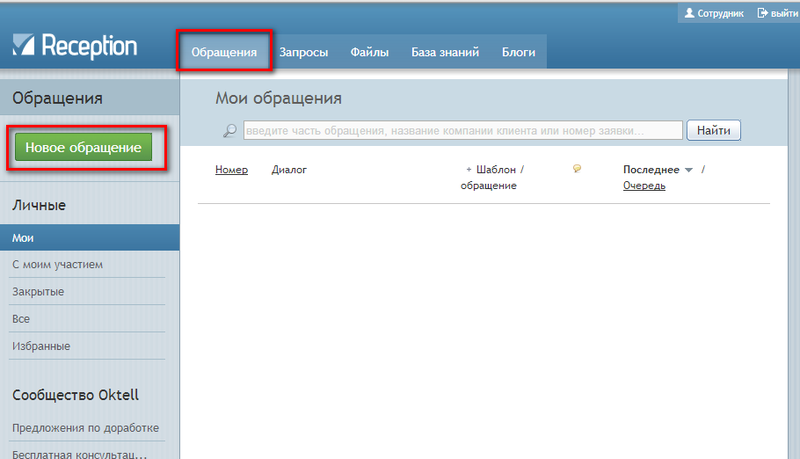Open the Файлы tab
This screenshot has width=800, height=459.
click(369, 52)
